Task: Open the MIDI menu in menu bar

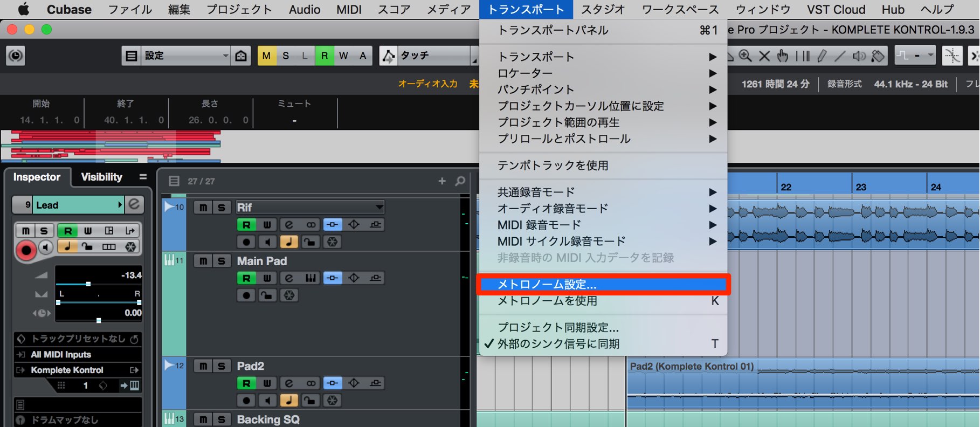Action: pyautogui.click(x=349, y=10)
